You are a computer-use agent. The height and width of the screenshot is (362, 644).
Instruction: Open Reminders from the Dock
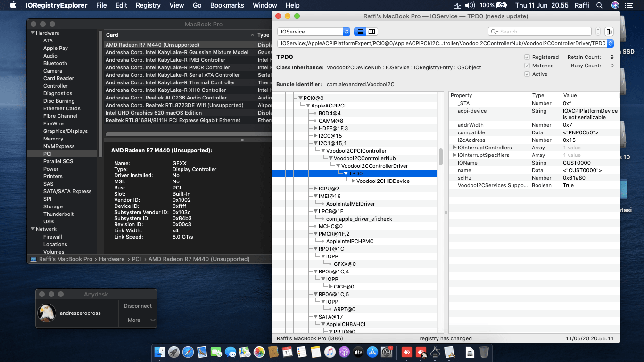click(x=302, y=352)
